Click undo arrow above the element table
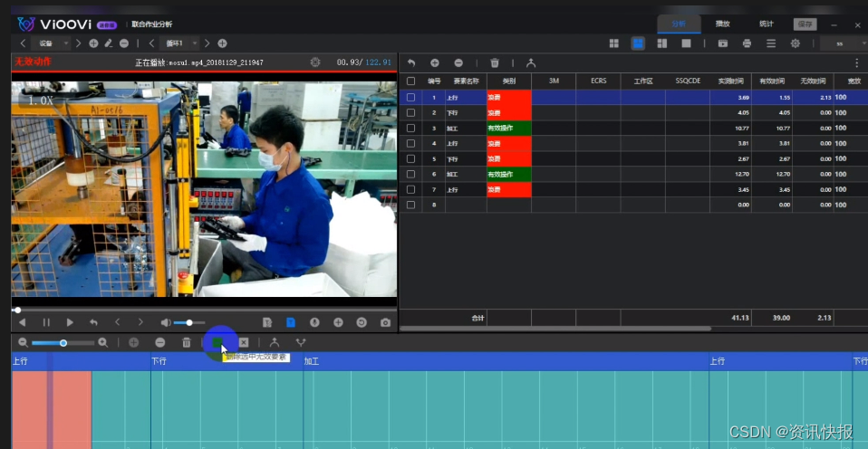 pos(411,63)
